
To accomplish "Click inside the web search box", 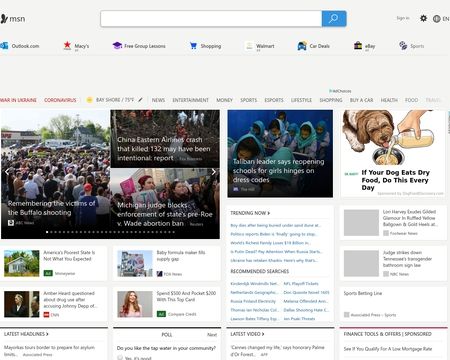I will pyautogui.click(x=211, y=19).
